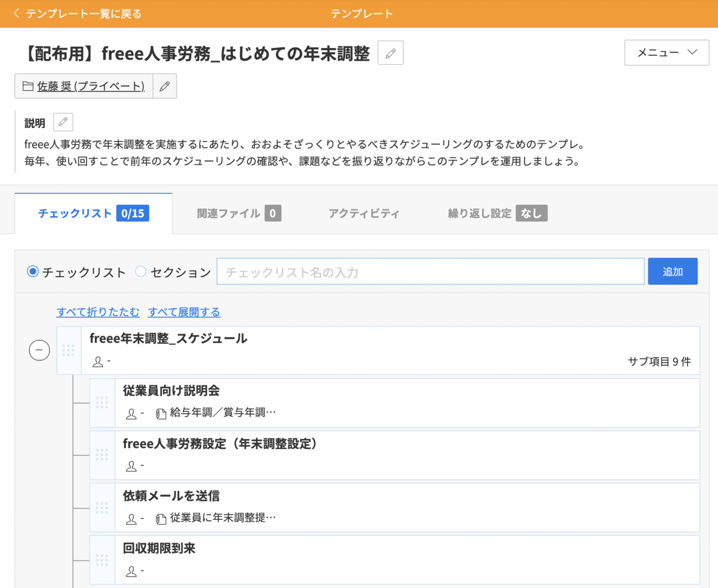Open the 佐藤 奨 (プライベート) folder link
This screenshot has width=718, height=588.
91,86
